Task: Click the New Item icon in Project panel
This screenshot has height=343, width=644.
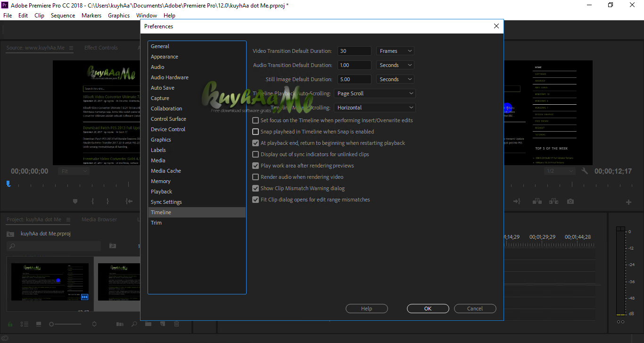Action: [x=163, y=324]
